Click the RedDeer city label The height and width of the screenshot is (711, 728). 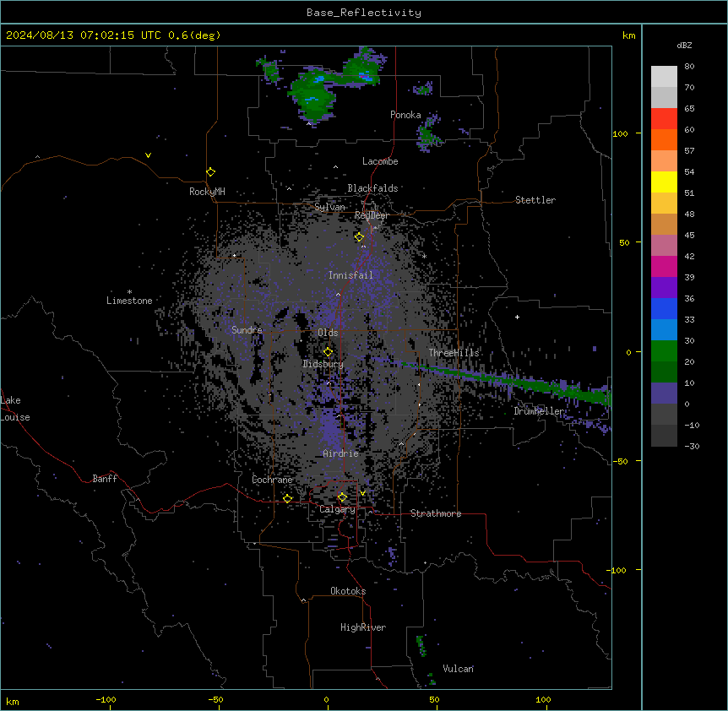[x=372, y=215]
